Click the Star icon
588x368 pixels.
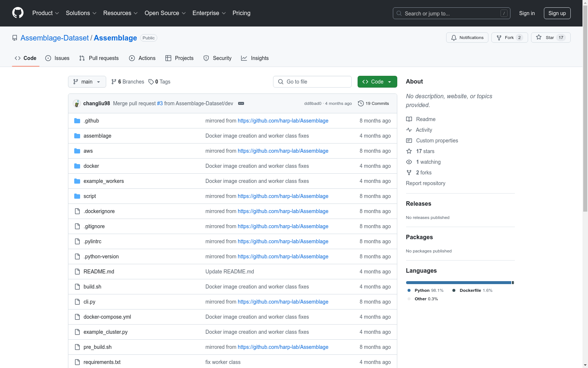(x=539, y=37)
